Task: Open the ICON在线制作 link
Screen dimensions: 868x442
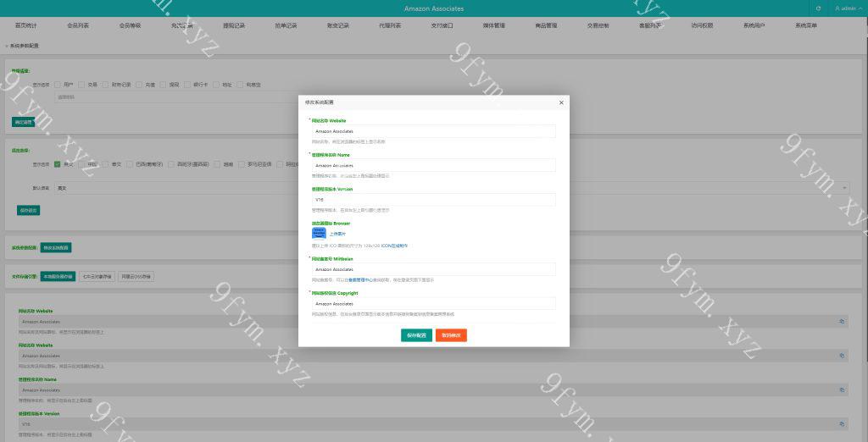Action: click(x=395, y=246)
